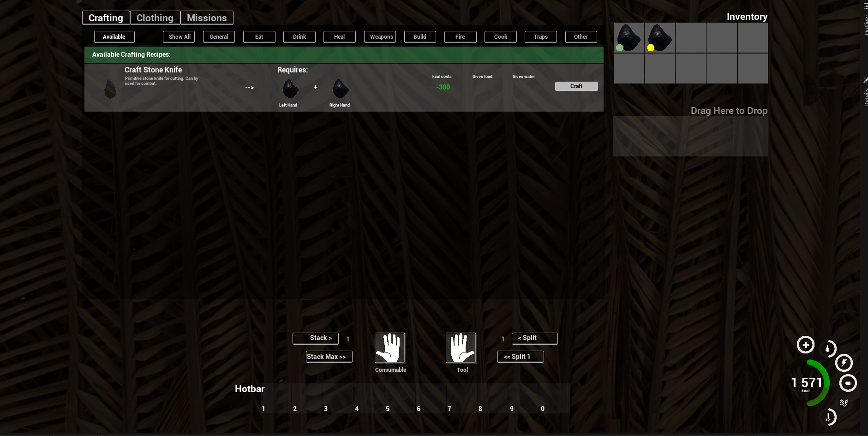Select the stone with the green dot
868x436 pixels.
[x=629, y=38]
